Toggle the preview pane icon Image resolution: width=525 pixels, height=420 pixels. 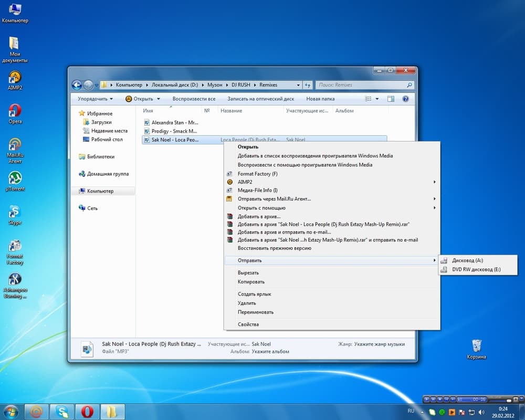[391, 99]
